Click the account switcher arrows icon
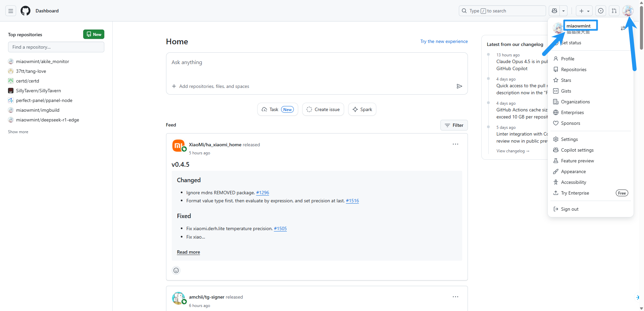The image size is (644, 311). (623, 28)
